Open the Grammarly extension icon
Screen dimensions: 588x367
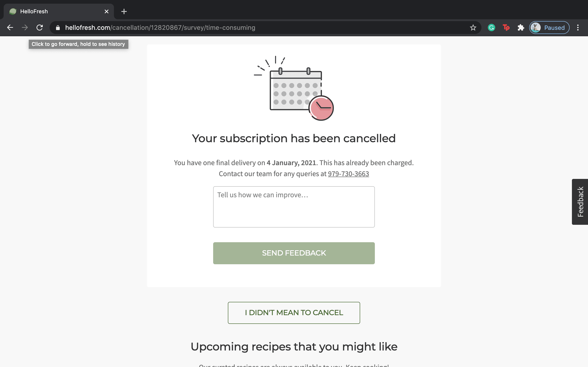click(x=491, y=28)
